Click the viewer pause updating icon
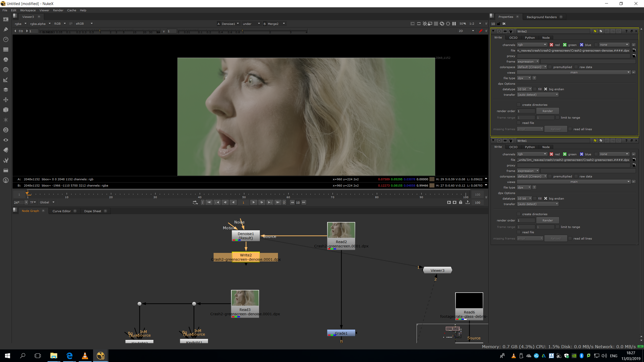The width and height of the screenshot is (644, 362). tap(454, 24)
